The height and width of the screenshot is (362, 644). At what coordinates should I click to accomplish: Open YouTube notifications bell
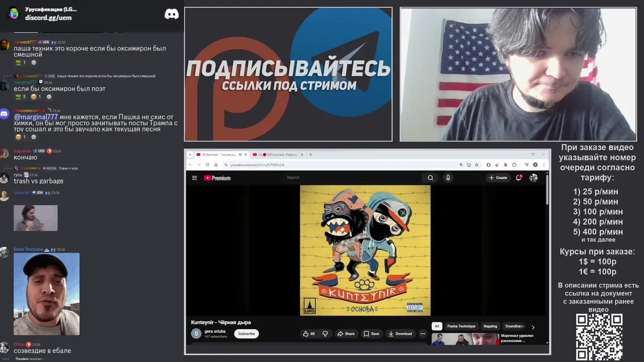tap(519, 177)
